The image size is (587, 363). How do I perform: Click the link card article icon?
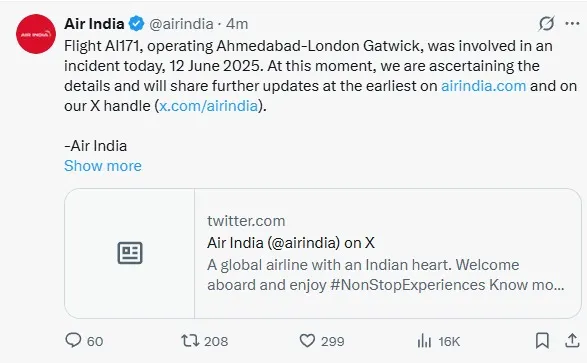(130, 253)
